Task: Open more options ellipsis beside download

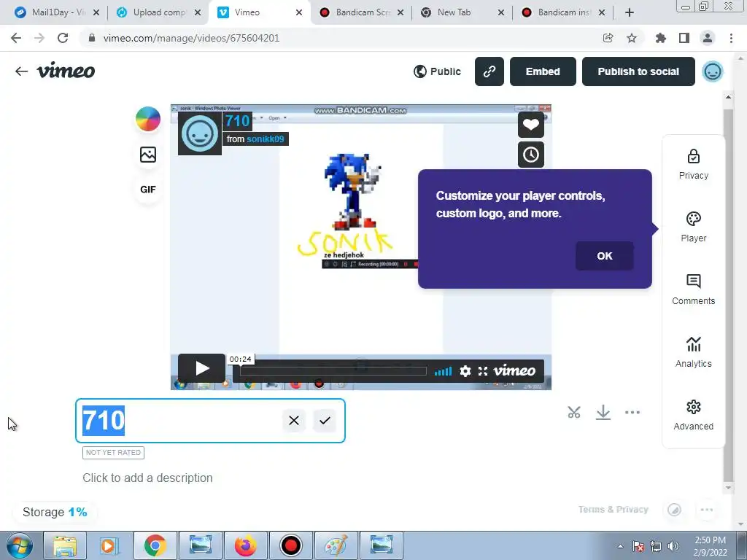Action: click(632, 413)
